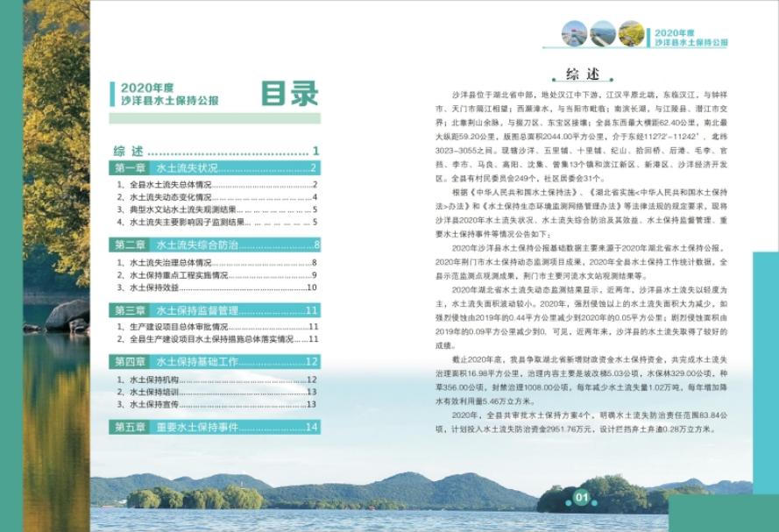Click paragraph starting 2020年，全县共审批水土保持方案
Viewport: 779px width, 532px height.
point(582,422)
